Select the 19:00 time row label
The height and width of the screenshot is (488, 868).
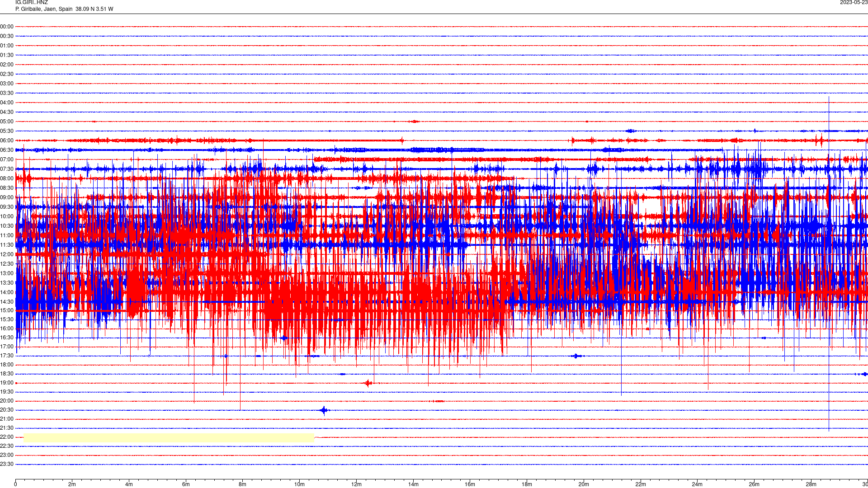(x=7, y=383)
